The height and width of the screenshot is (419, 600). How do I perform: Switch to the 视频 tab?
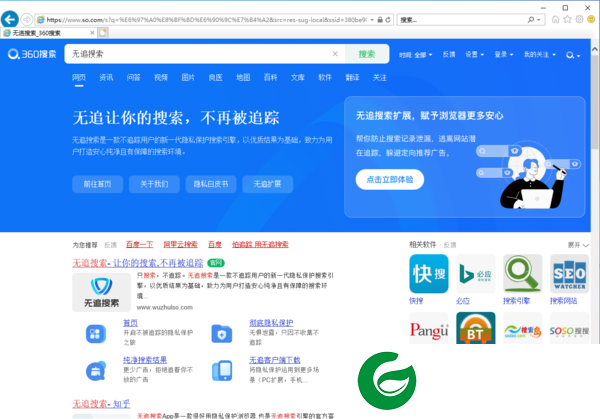pyautogui.click(x=161, y=78)
